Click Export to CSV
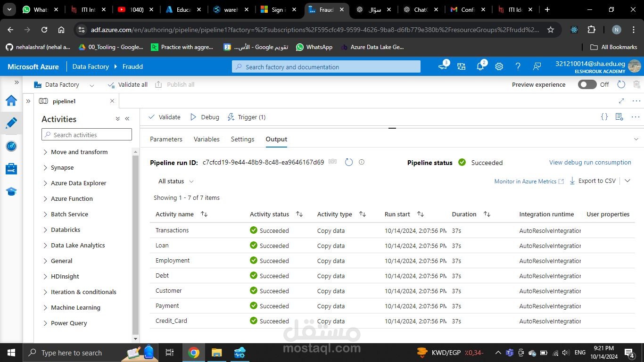The height and width of the screenshot is (362, 644). pyautogui.click(x=593, y=181)
